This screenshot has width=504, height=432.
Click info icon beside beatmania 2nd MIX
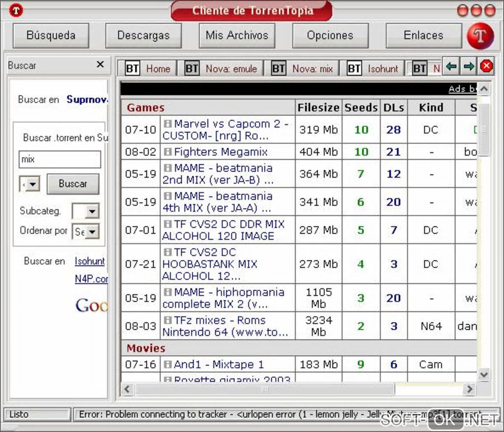168,168
